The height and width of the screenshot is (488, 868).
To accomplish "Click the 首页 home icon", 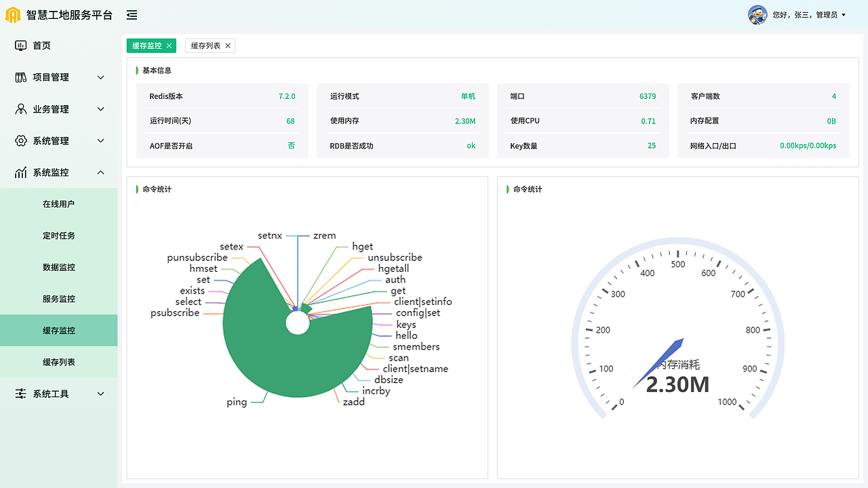I will pyautogui.click(x=21, y=45).
